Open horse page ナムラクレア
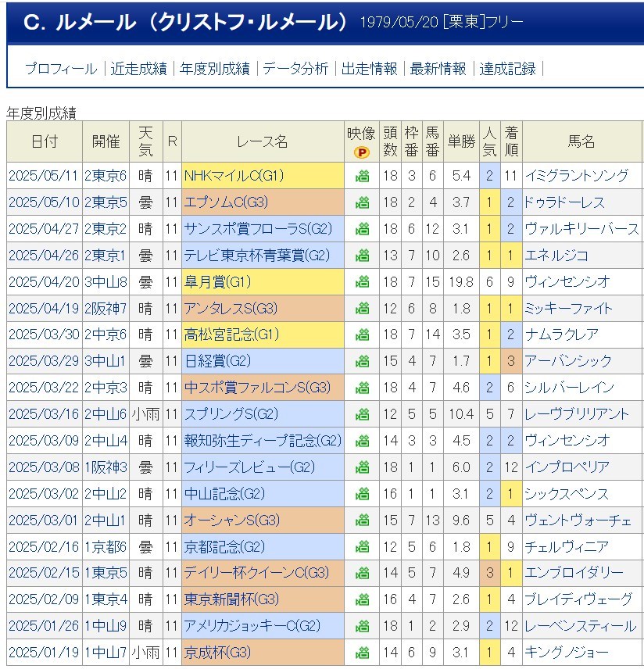The width and height of the screenshot is (644, 669). pyautogui.click(x=562, y=335)
